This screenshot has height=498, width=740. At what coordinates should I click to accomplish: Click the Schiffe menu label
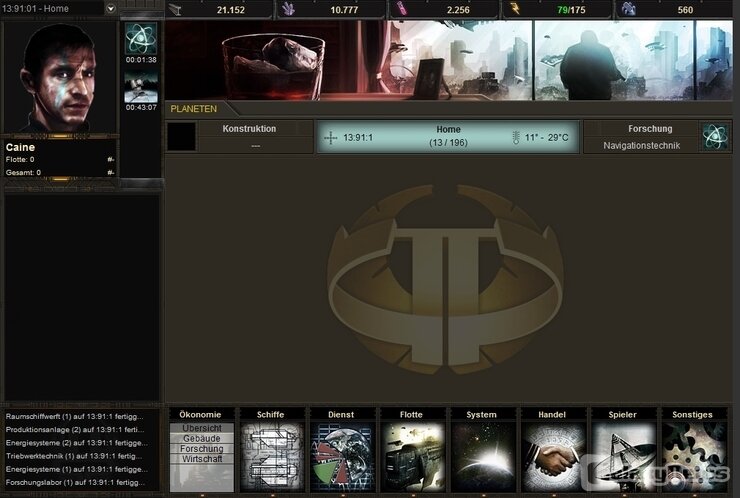(270, 414)
